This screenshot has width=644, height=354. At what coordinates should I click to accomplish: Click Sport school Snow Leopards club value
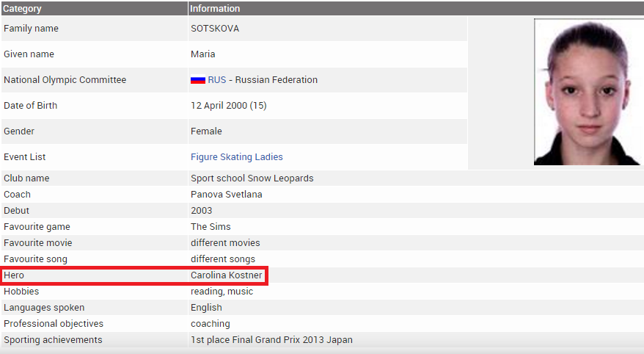[x=252, y=178]
